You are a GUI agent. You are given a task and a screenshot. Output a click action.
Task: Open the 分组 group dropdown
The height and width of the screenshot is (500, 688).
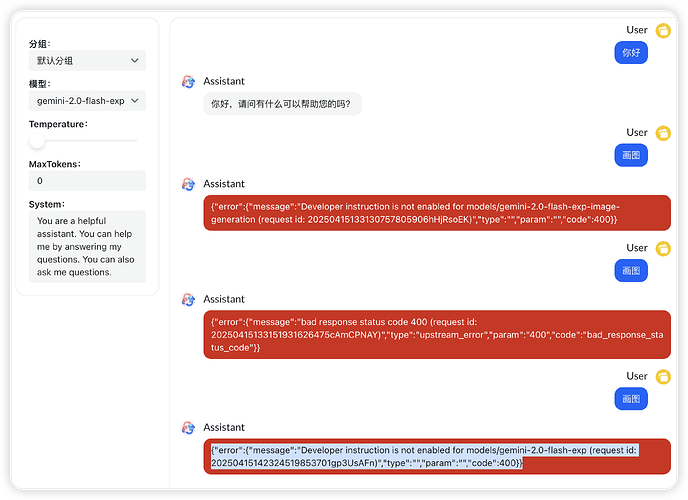point(87,61)
